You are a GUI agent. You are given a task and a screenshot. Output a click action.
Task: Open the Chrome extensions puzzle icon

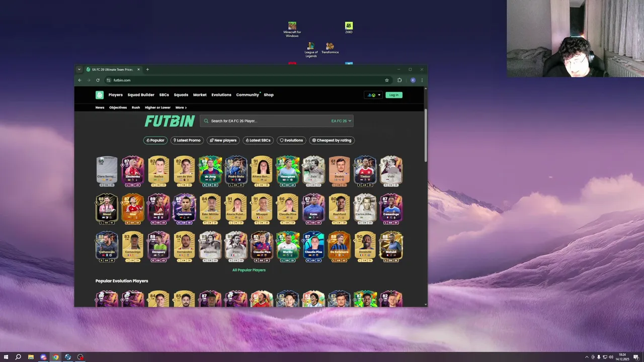[399, 80]
